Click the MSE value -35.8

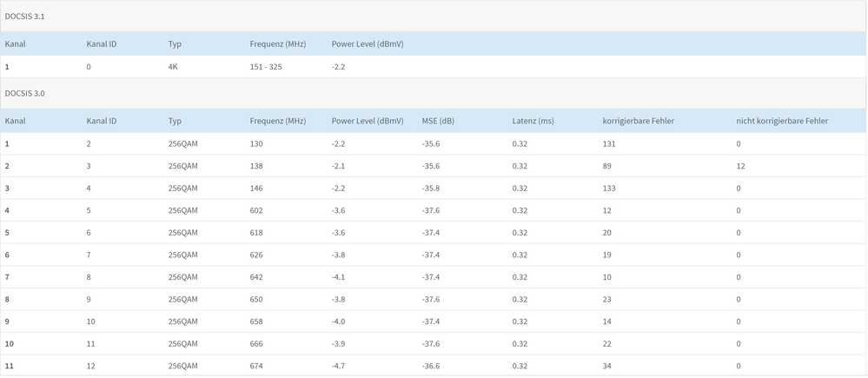click(x=431, y=188)
